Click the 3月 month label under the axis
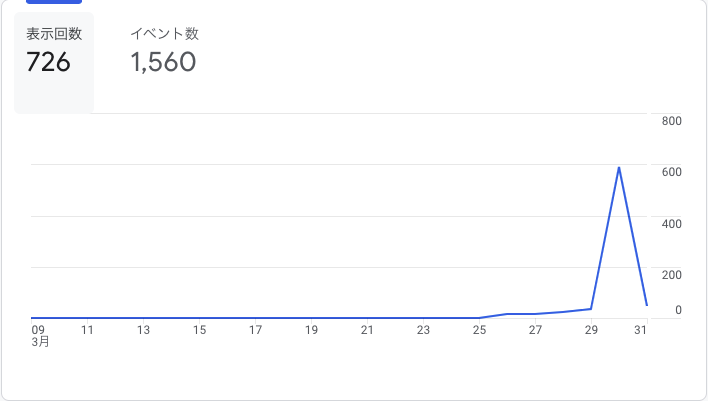Viewport: 708px width, 401px height. [x=40, y=342]
